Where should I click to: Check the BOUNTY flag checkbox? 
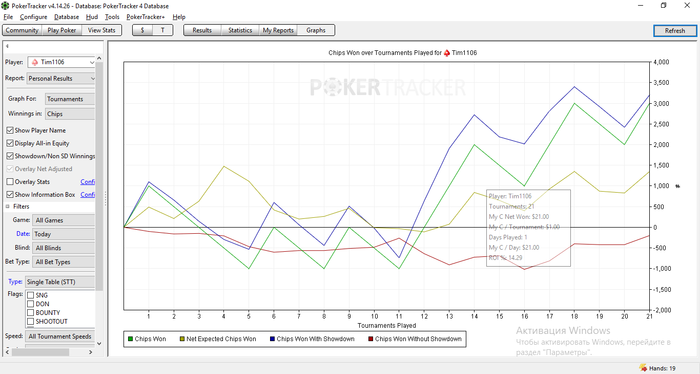coord(30,312)
